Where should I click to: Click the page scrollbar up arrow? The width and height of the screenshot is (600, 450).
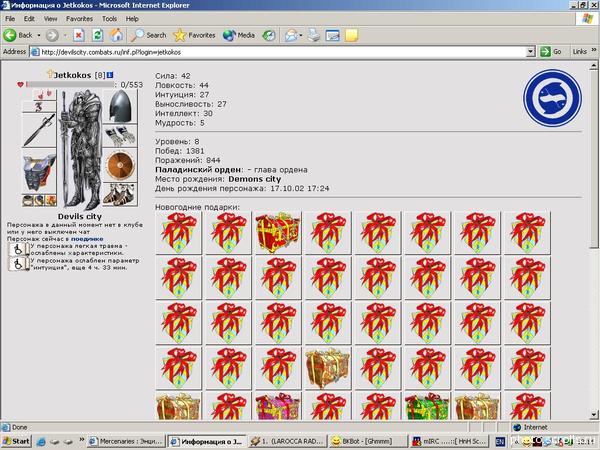(593, 66)
